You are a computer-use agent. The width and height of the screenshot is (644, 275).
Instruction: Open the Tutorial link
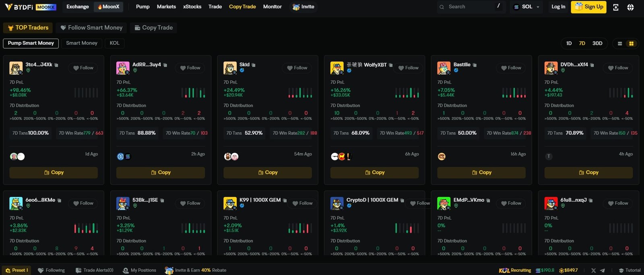pos(630,271)
